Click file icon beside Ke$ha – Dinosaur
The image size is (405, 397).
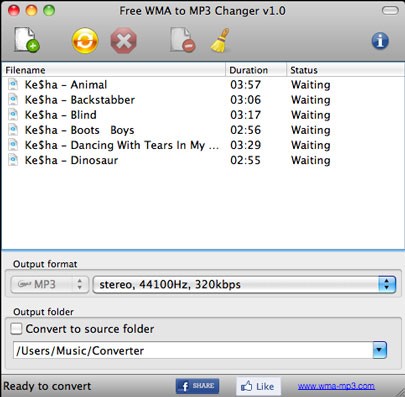[13, 160]
